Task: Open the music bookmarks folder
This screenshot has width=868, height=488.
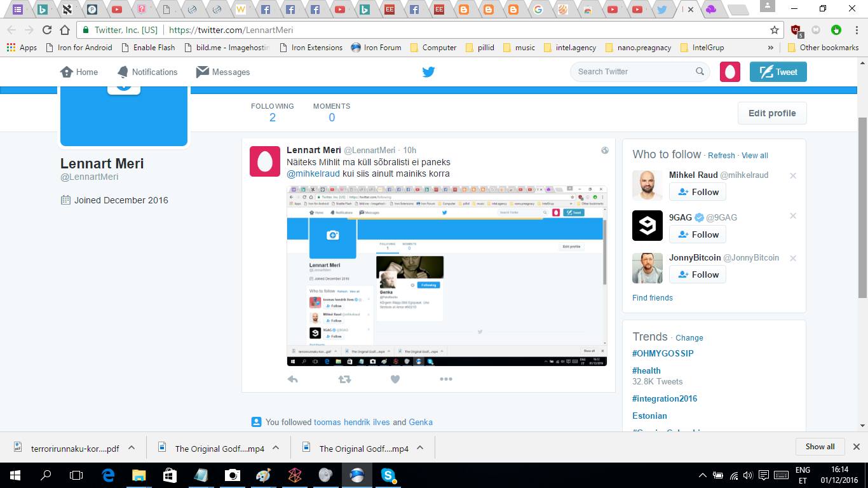Action: (x=519, y=48)
